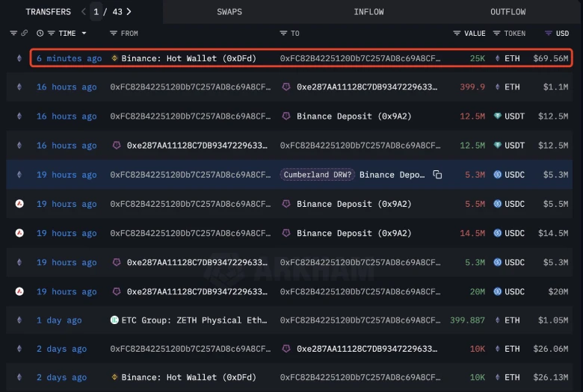The height and width of the screenshot is (392, 583).
Task: Toggle the USD column filter
Action: 549,34
